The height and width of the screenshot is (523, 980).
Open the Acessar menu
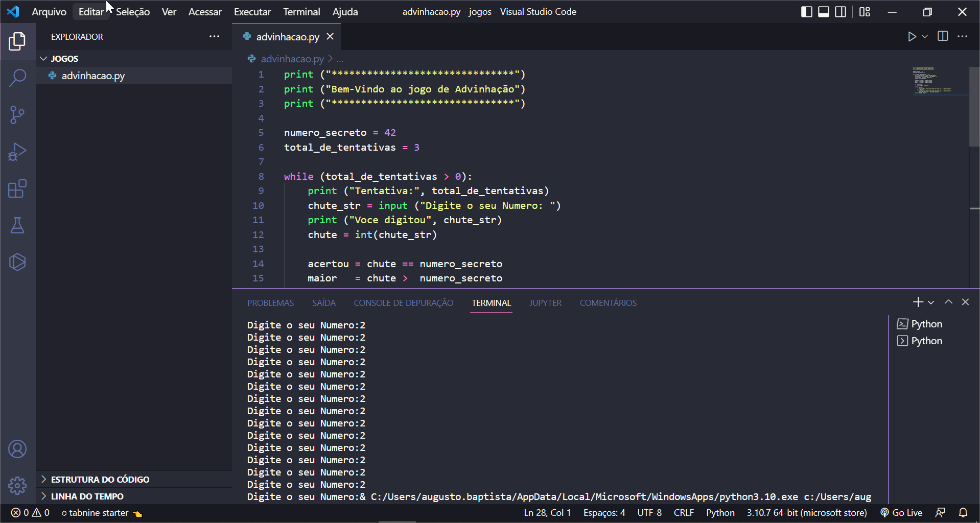[x=205, y=12]
